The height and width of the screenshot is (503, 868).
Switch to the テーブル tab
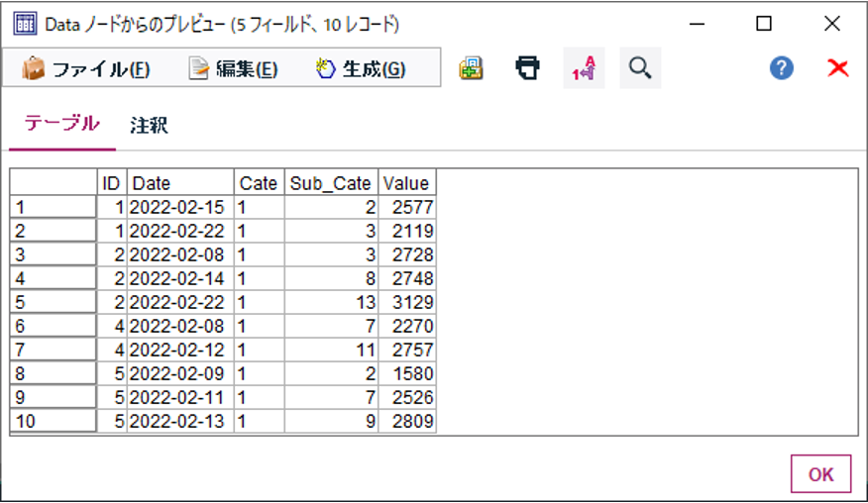click(62, 124)
